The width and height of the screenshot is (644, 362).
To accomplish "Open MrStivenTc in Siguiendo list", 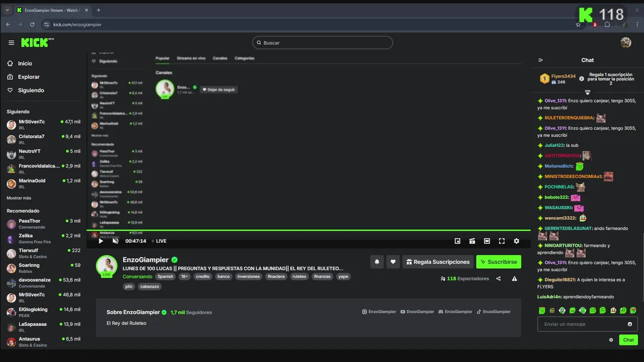I will (44, 124).
